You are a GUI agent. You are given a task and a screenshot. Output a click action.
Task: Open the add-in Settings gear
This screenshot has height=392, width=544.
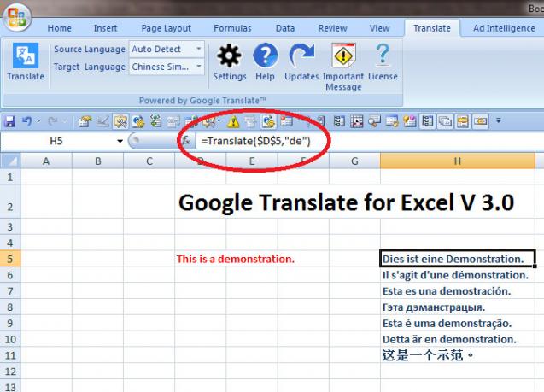pos(230,61)
